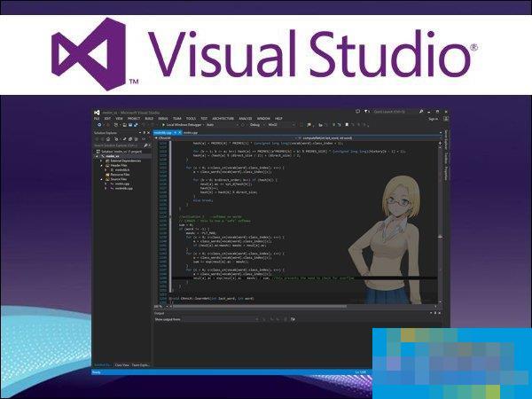Click the Navigate Backward toolbar icon
The height and width of the screenshot is (399, 532).
tap(99, 125)
